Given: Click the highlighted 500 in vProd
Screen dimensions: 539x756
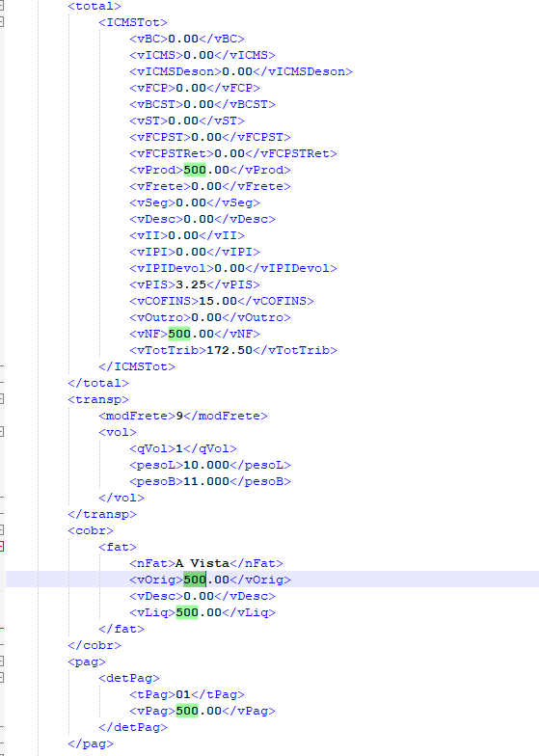Looking at the screenshot, I should click(x=195, y=170).
